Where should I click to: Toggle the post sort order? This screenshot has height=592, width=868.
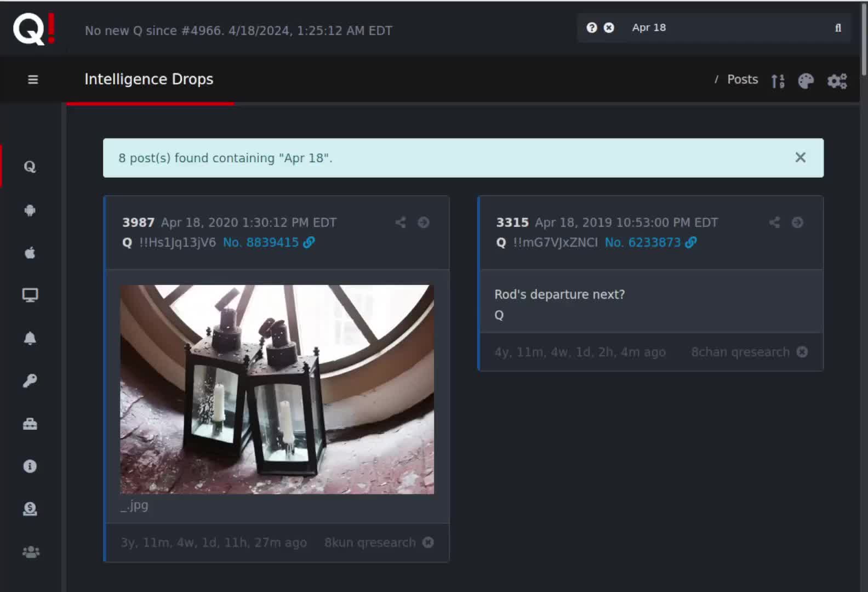(x=778, y=81)
